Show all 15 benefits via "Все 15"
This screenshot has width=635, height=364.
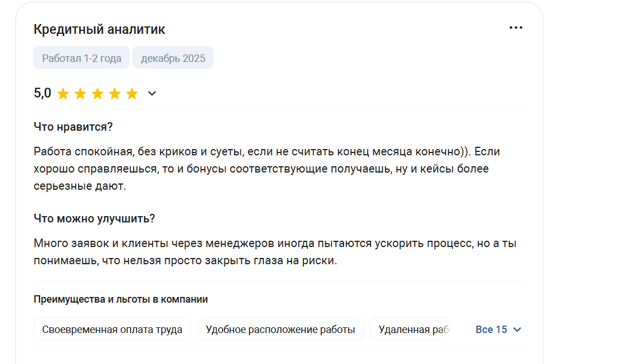click(x=492, y=330)
